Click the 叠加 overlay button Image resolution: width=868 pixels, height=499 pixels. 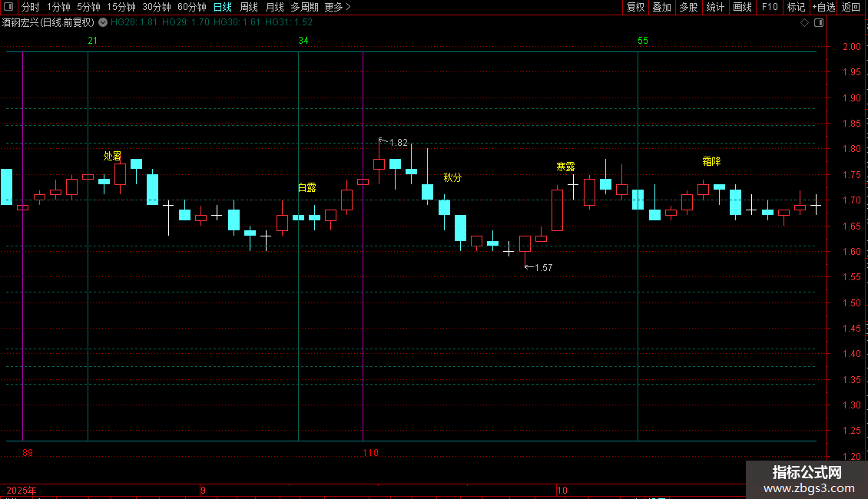pos(661,7)
